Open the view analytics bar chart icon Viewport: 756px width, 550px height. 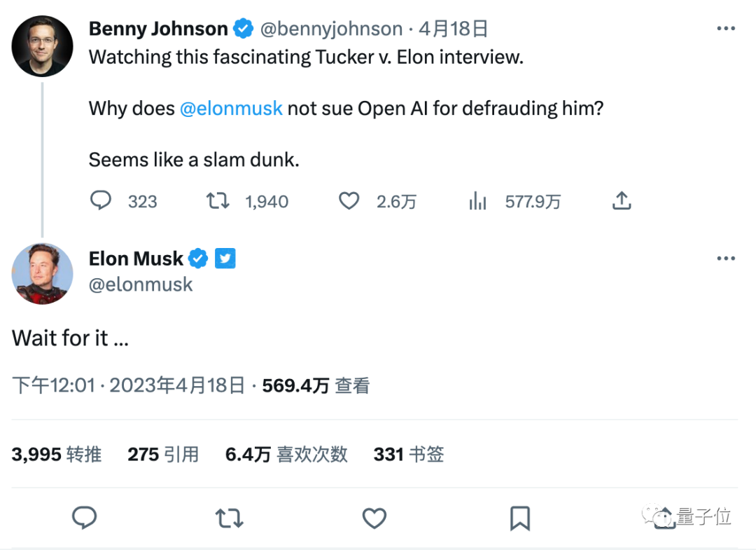tap(477, 201)
